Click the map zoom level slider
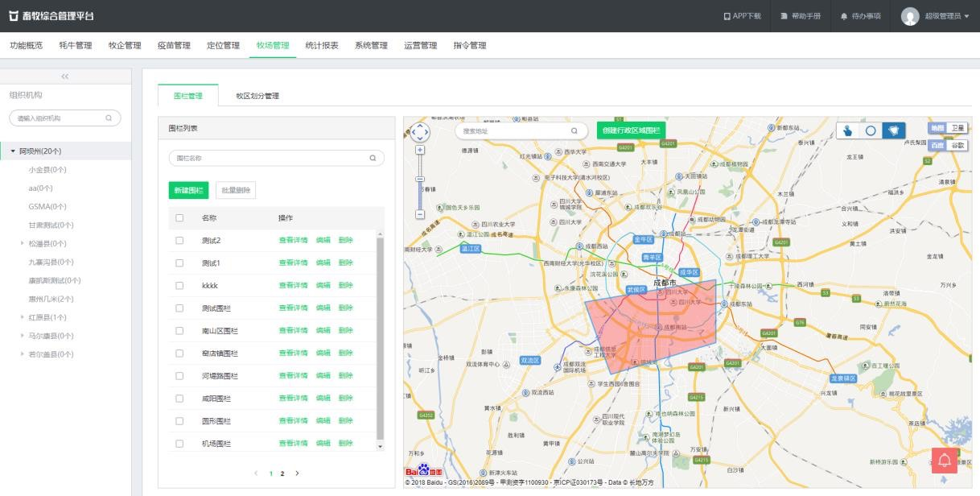The width and height of the screenshot is (980, 496). 420,180
